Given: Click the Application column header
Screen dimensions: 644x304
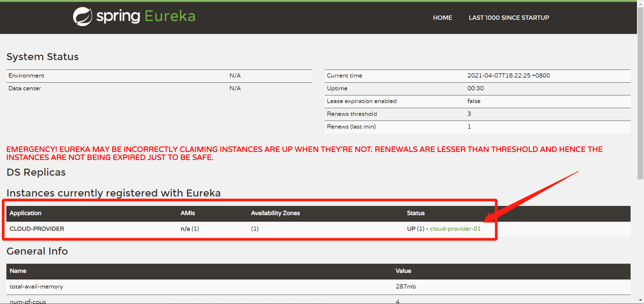Looking at the screenshot, I should 25,213.
